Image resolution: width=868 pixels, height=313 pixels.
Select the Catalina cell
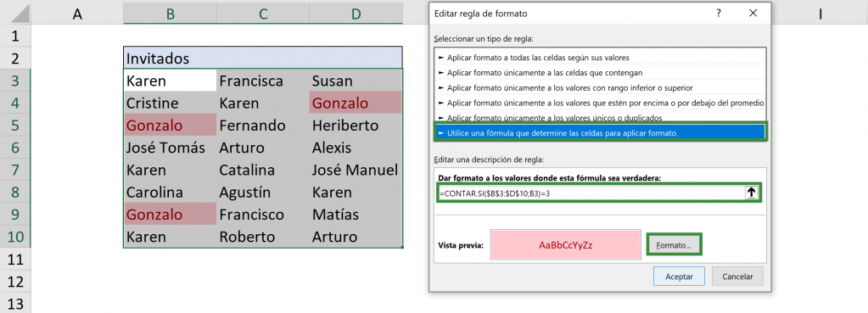[x=263, y=170]
